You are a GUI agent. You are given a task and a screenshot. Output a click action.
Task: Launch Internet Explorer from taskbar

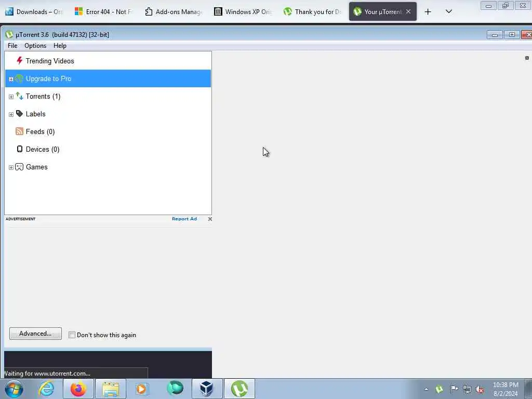coord(46,389)
